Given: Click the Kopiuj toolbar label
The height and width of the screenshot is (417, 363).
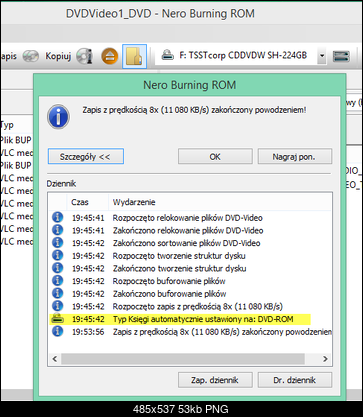Looking at the screenshot, I should [x=58, y=56].
